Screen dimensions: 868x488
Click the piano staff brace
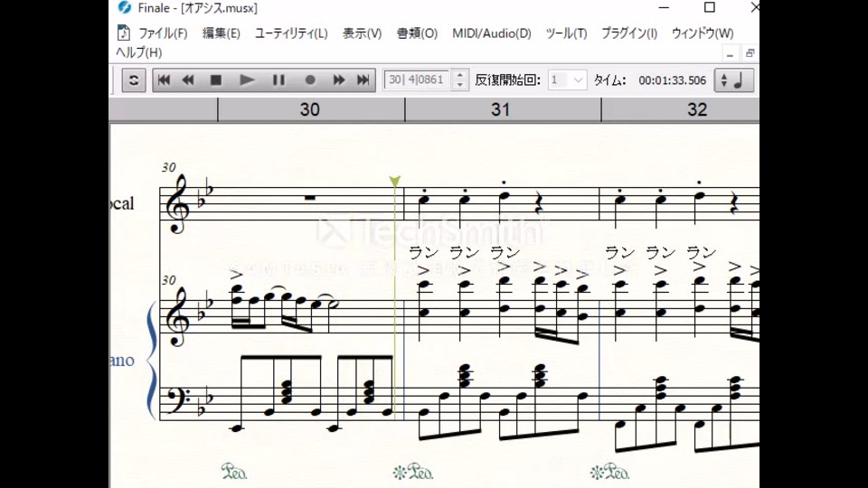(152, 361)
